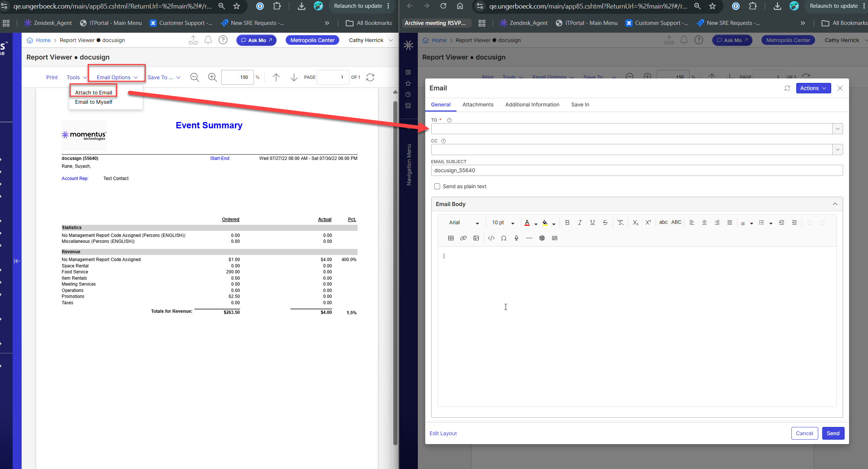Viewport: 868px width, 469px height.
Task: Zoom out the report view
Action: tap(195, 77)
